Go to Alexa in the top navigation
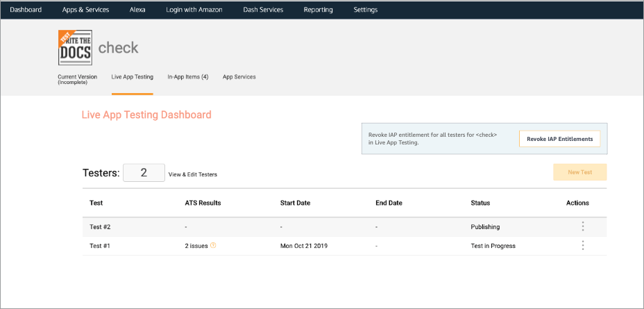Viewport: 644px width, 309px height. pos(137,10)
